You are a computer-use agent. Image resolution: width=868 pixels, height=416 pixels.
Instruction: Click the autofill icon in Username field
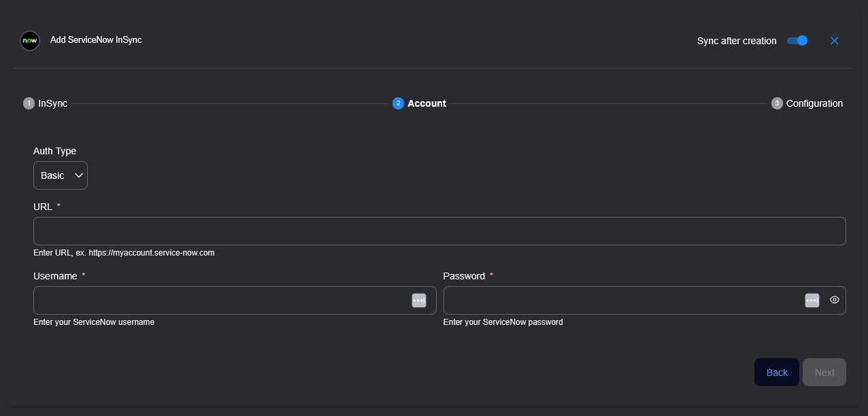click(419, 300)
